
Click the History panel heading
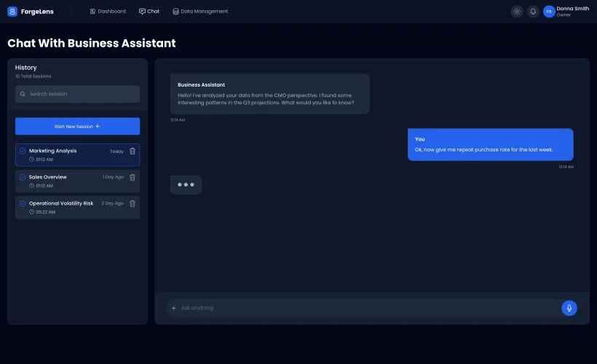pos(26,68)
